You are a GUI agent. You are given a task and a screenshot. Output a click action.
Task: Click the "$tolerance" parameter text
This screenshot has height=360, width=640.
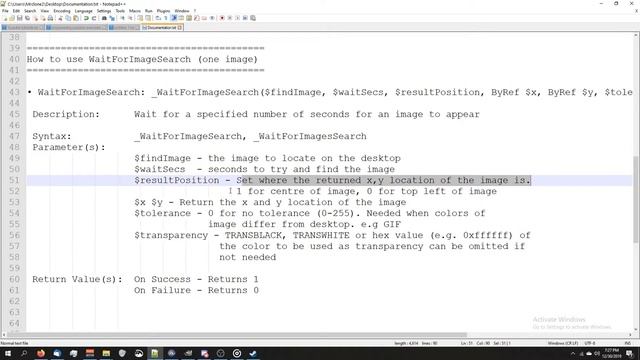coord(162,213)
